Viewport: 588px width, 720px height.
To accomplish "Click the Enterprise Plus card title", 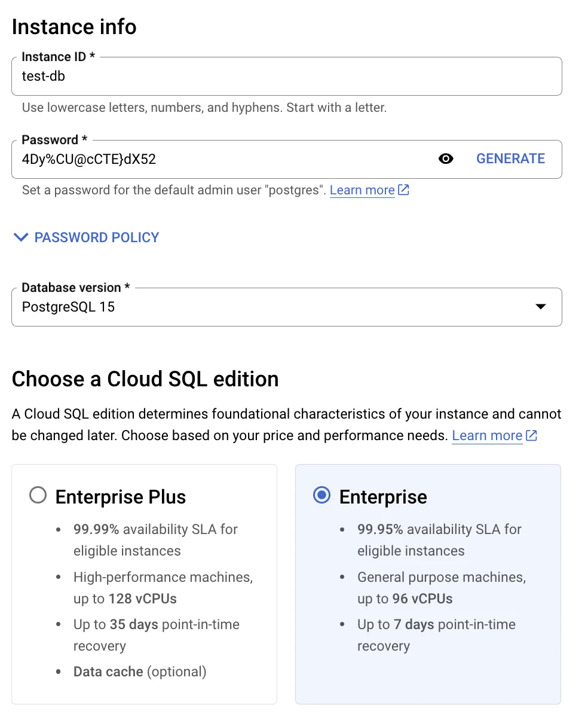I will click(121, 497).
